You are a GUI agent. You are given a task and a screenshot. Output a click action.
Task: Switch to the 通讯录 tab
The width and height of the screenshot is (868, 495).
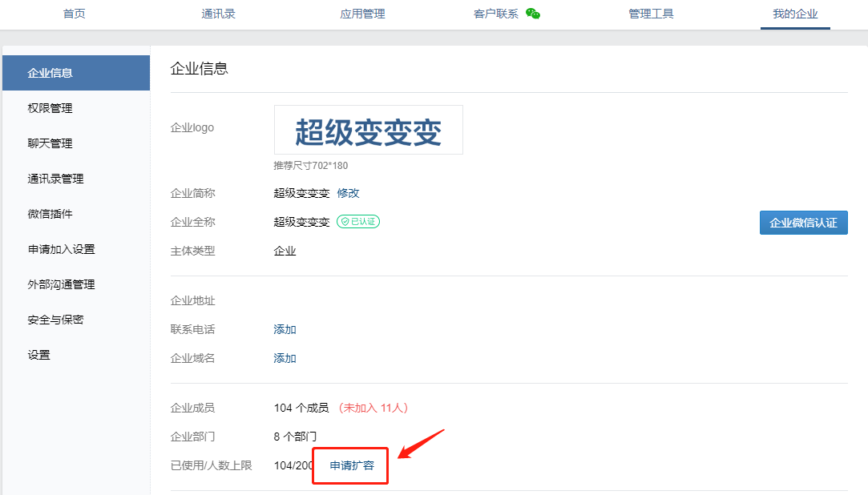click(219, 14)
